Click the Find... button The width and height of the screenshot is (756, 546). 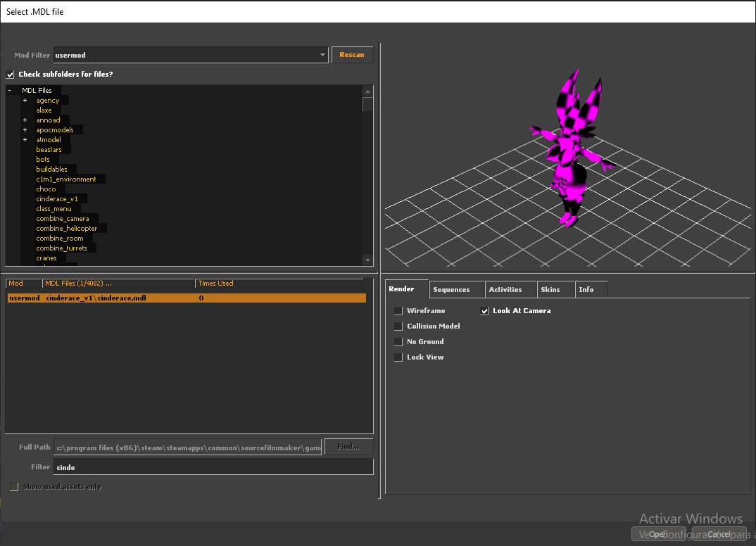pos(348,447)
